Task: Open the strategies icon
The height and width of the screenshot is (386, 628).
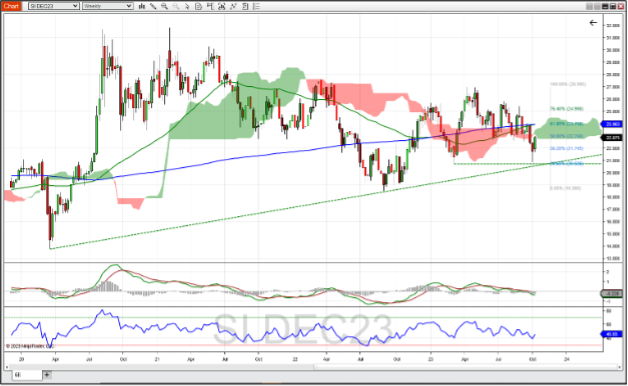Action: pos(245,6)
